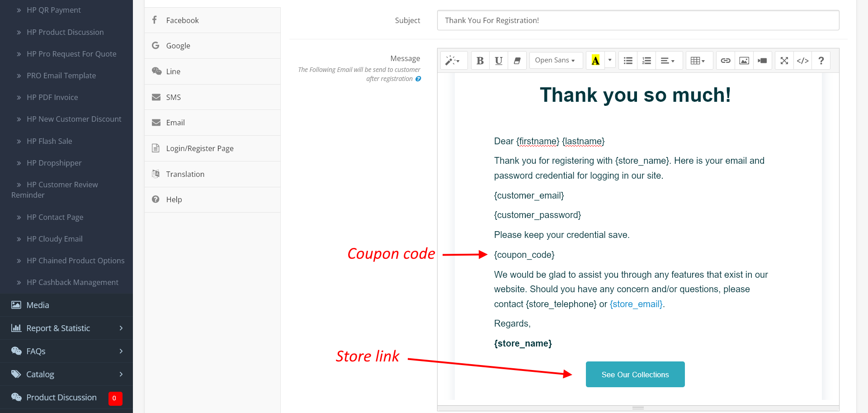Insert an unordered bullet list
Viewport: 868px width, 413px height.
point(628,61)
